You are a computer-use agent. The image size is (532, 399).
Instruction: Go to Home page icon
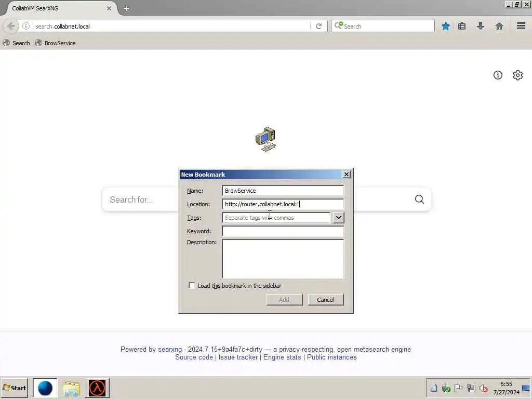[499, 26]
